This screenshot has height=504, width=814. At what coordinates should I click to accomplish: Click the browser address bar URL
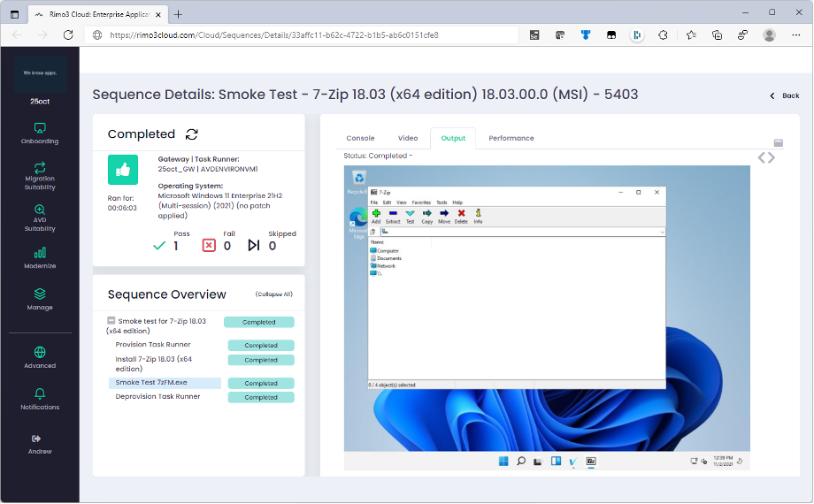click(274, 35)
